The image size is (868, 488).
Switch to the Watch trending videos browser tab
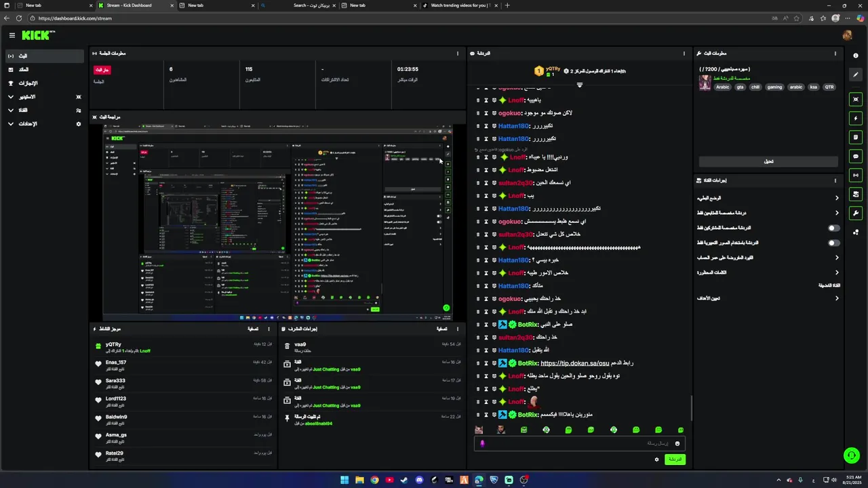459,5
